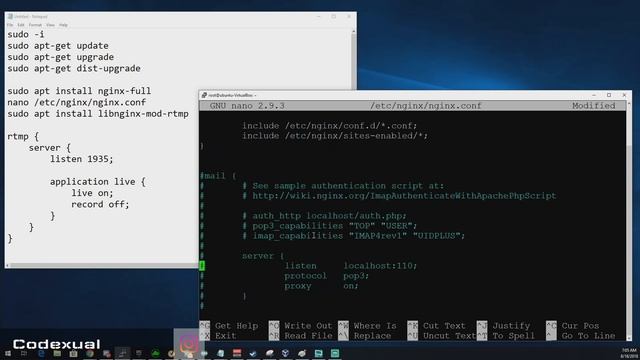Click the PuTTY window vertical scrollbar
Image resolution: width=640 pixels, height=360 pixels.
[629, 220]
